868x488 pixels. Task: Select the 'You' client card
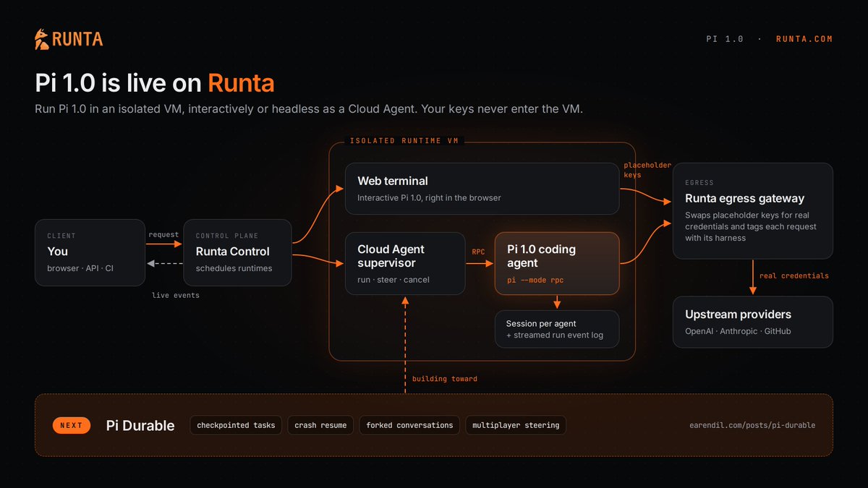pyautogui.click(x=90, y=252)
